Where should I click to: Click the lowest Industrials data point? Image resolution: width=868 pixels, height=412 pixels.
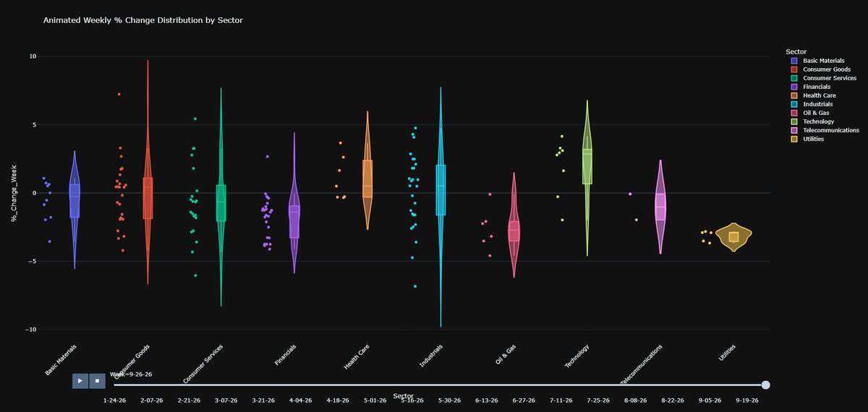[x=415, y=286]
